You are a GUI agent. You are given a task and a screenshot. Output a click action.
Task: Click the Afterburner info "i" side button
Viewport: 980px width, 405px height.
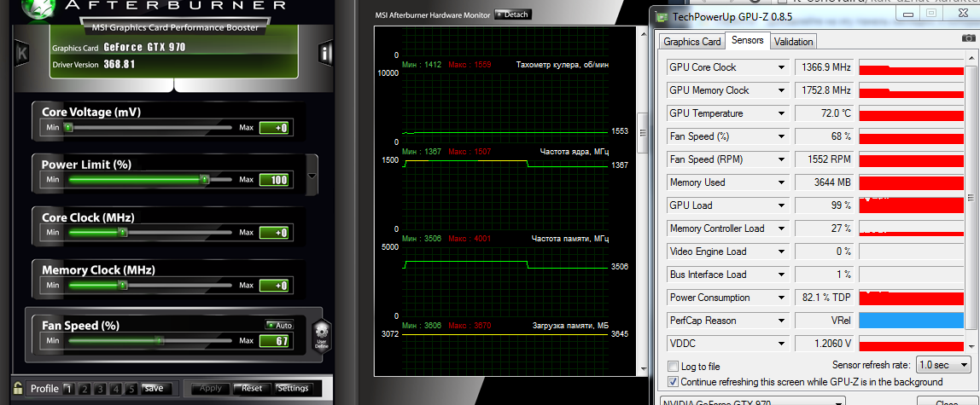pos(325,53)
